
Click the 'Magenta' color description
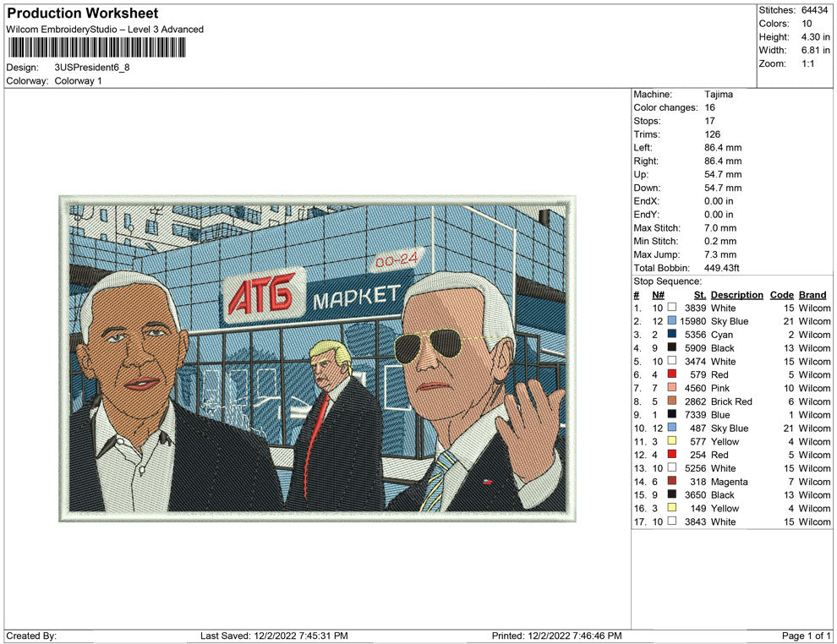tap(729, 481)
